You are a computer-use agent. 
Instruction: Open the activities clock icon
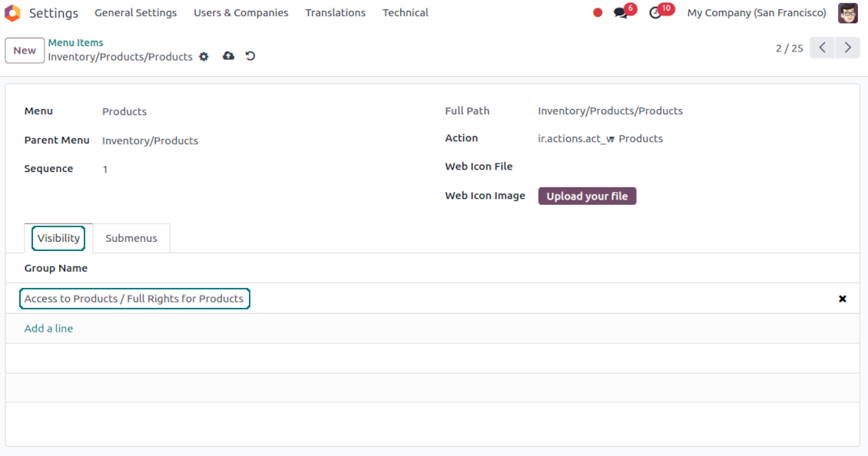point(655,13)
